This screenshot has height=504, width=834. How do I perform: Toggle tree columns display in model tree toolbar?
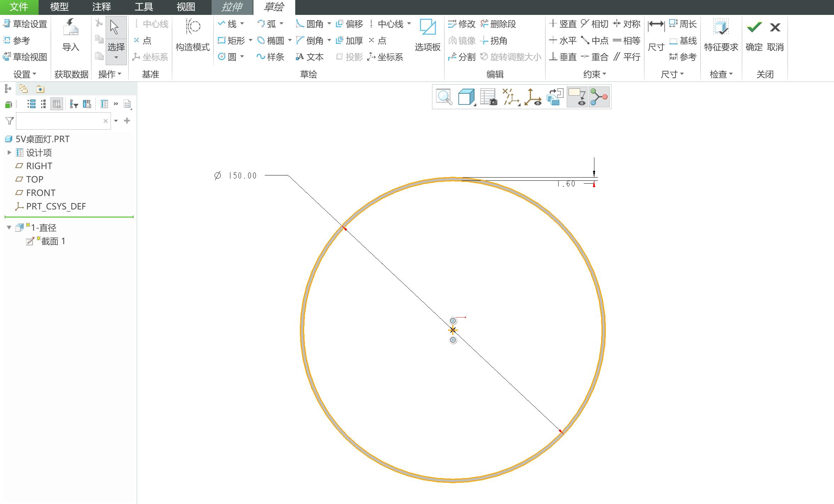(x=57, y=104)
